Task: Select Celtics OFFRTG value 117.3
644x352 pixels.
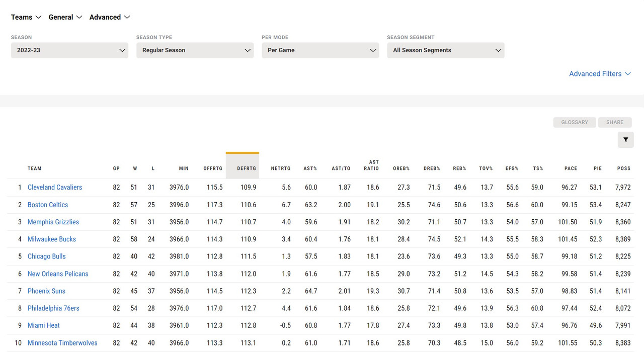Action: click(215, 205)
